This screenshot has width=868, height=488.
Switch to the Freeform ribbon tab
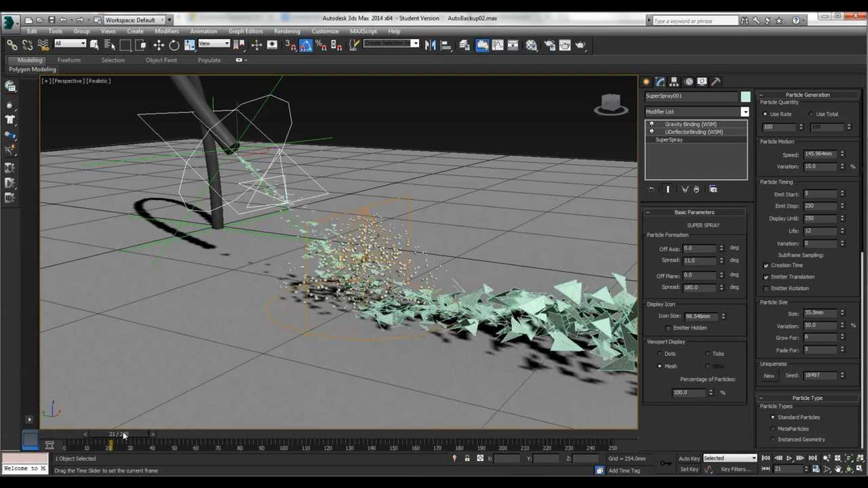point(68,60)
